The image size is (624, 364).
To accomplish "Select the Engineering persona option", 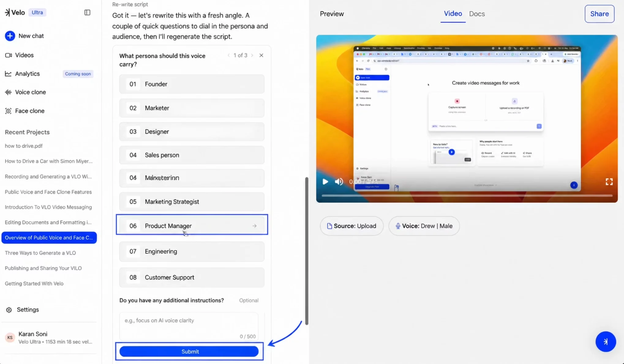I will click(x=192, y=251).
